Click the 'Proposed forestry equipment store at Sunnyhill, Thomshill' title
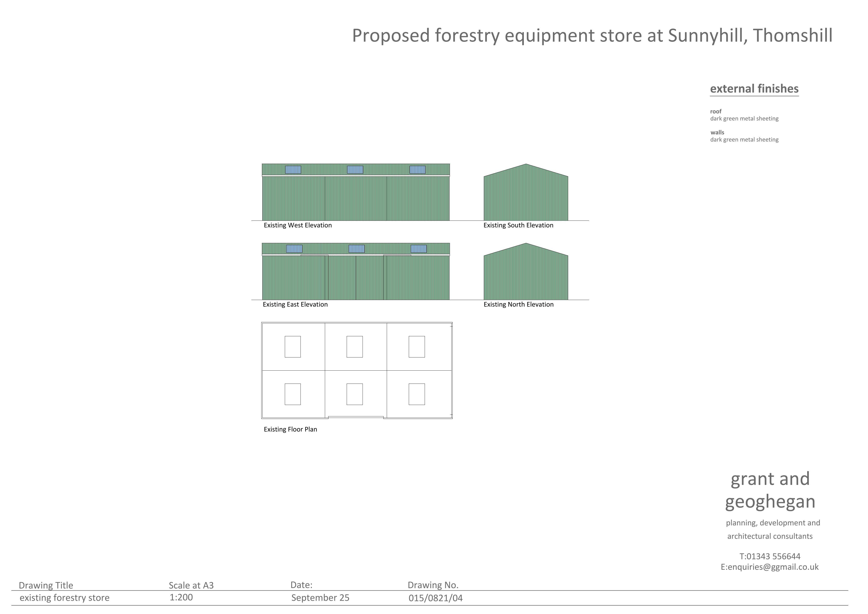 [x=592, y=36]
